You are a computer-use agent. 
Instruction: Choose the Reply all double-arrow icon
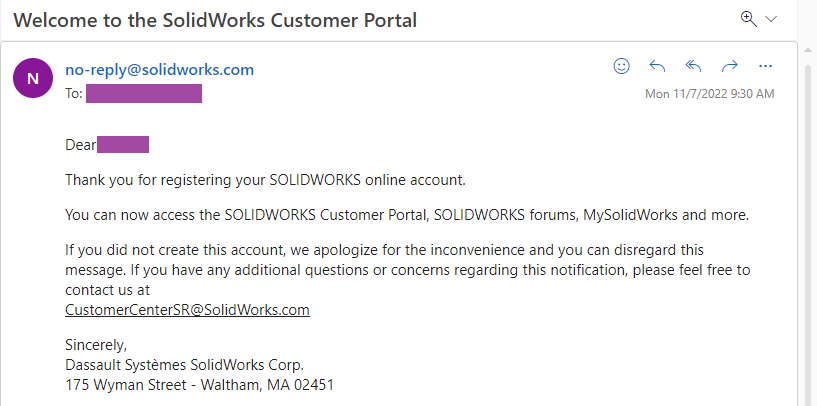click(693, 66)
